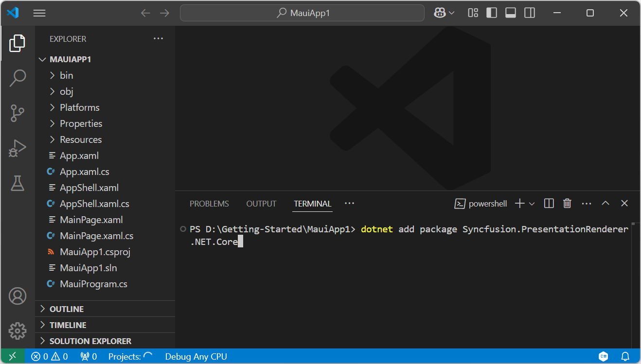Open the C# status bar icon

tap(604, 356)
